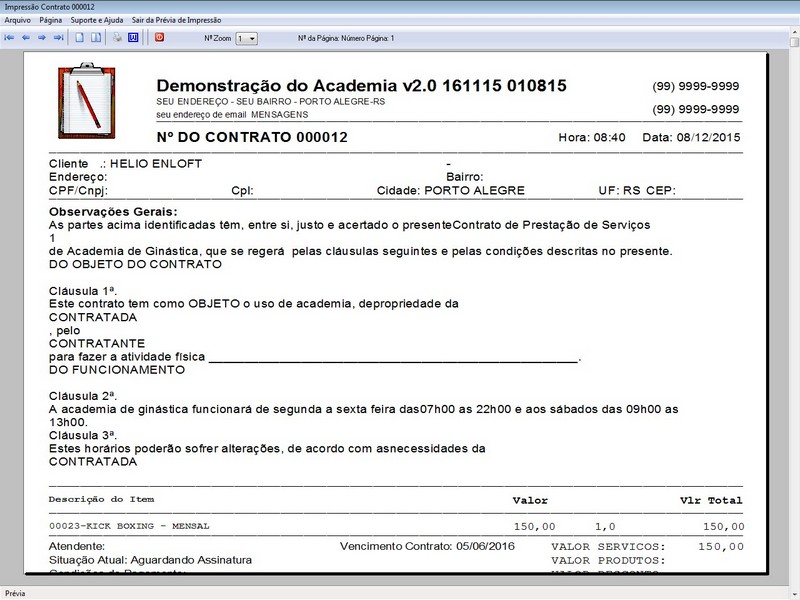The width and height of the screenshot is (800, 600).
Task: Click 'Cláusula 1ª.' text
Action: pyautogui.click(x=83, y=291)
